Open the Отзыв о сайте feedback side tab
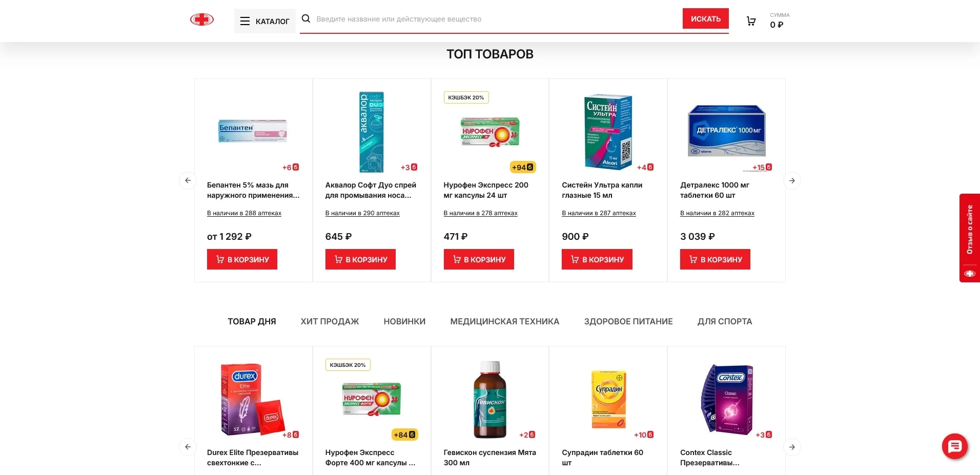This screenshot has width=980, height=475. point(969,238)
